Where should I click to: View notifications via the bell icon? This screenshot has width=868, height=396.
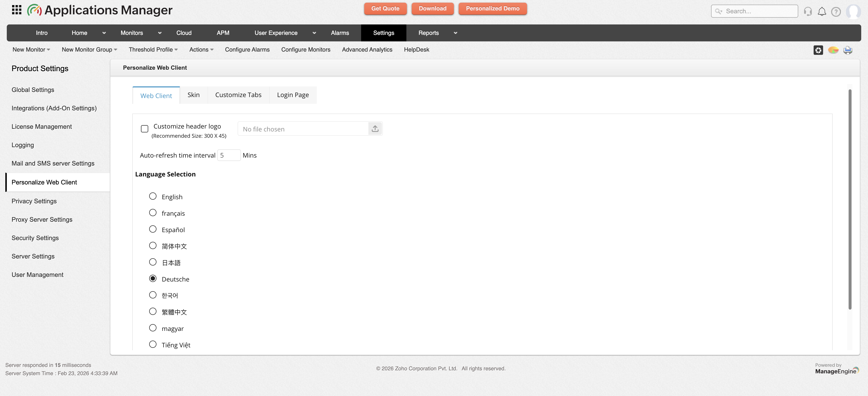[822, 11]
